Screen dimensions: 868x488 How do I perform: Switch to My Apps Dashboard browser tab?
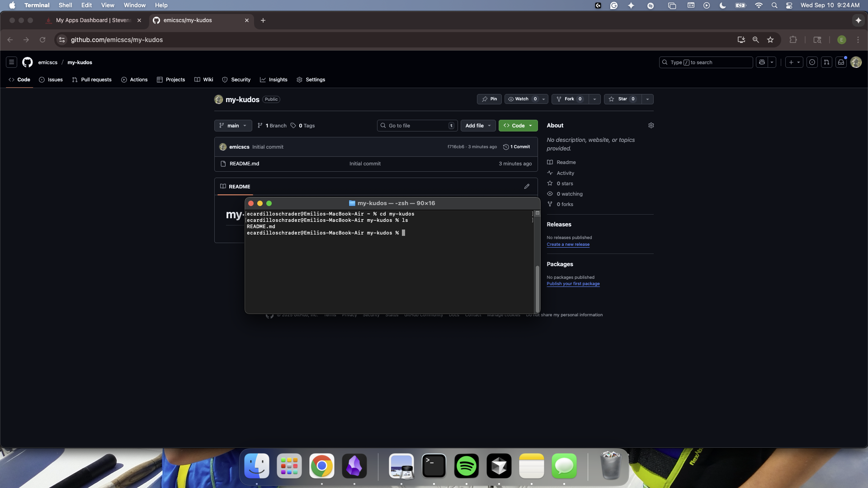(x=94, y=20)
